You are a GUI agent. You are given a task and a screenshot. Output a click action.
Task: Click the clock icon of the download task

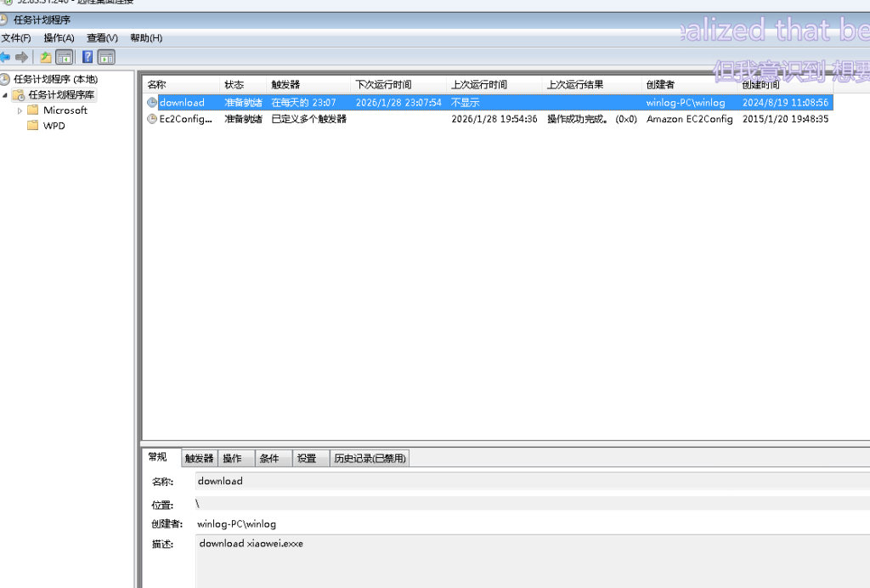click(152, 103)
